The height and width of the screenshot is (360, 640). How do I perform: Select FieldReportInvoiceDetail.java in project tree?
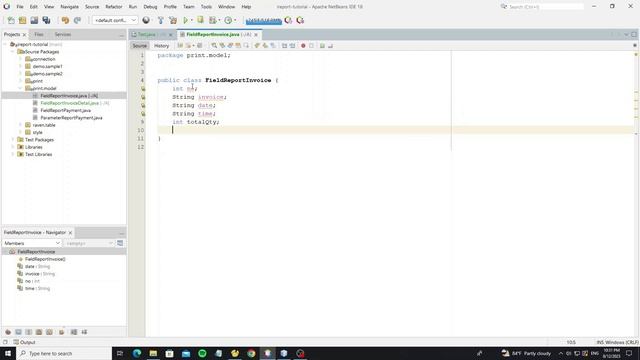tap(71, 103)
